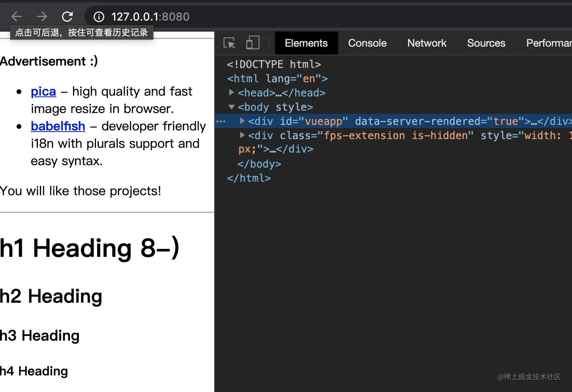Click the site info icon in address bar

click(99, 17)
